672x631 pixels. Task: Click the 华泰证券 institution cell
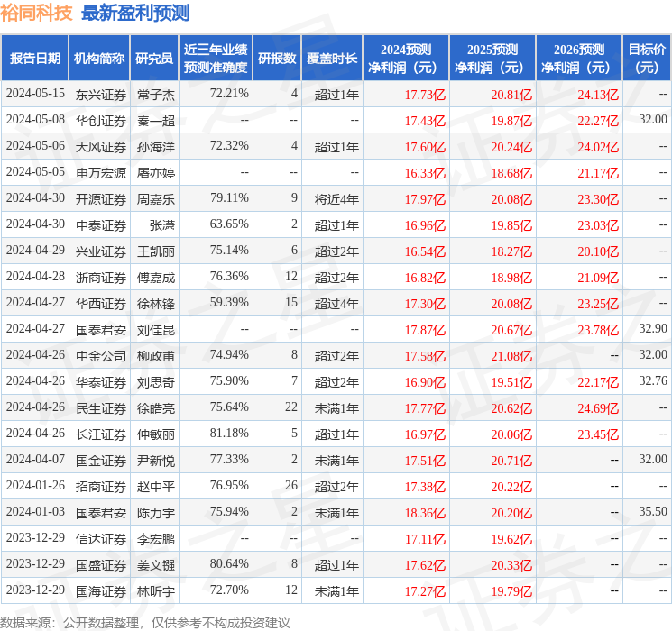(101, 382)
